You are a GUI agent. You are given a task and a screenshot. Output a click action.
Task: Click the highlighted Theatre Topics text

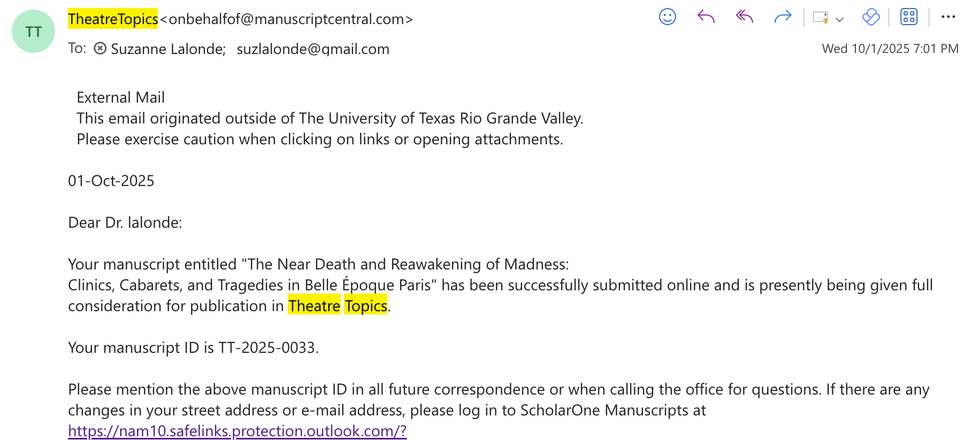pos(338,306)
